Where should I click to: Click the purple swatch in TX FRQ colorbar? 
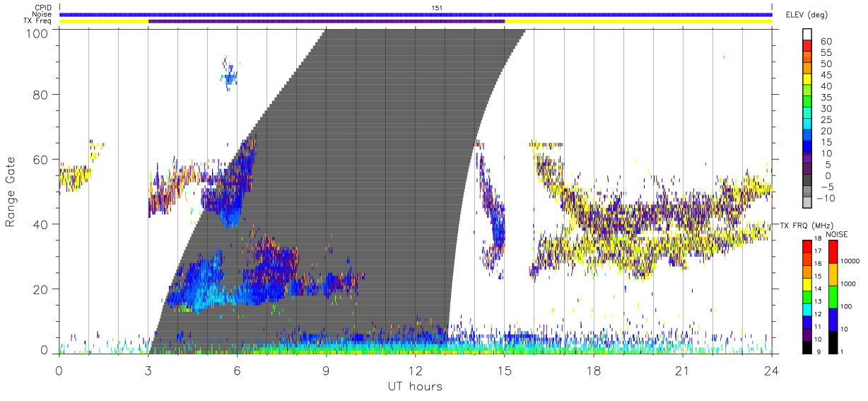pos(807,335)
